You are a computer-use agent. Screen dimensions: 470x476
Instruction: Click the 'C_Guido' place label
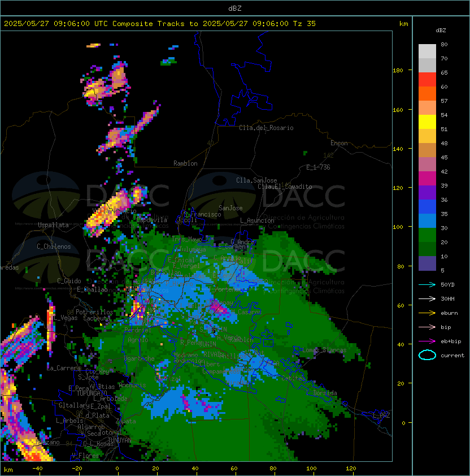click(69, 281)
